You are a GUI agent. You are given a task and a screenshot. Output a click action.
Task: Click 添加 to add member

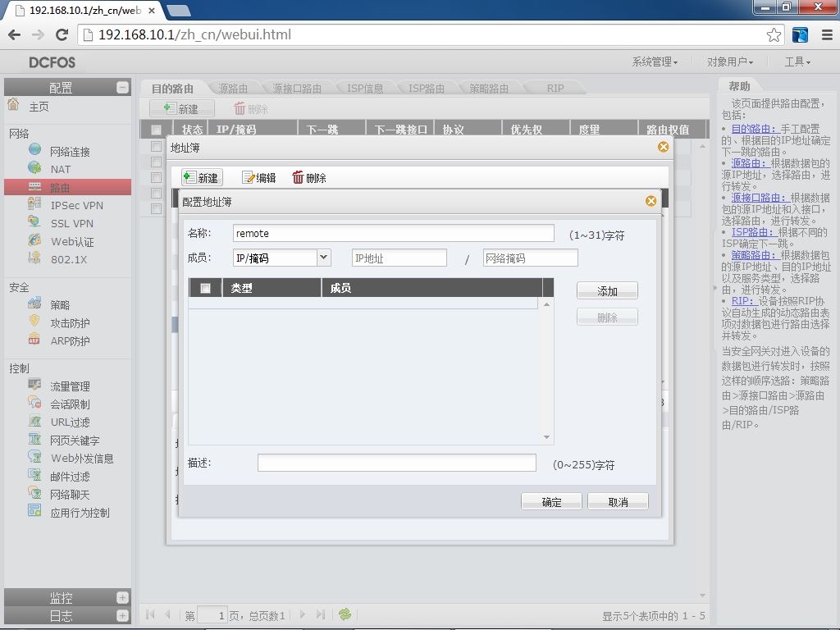pos(607,291)
